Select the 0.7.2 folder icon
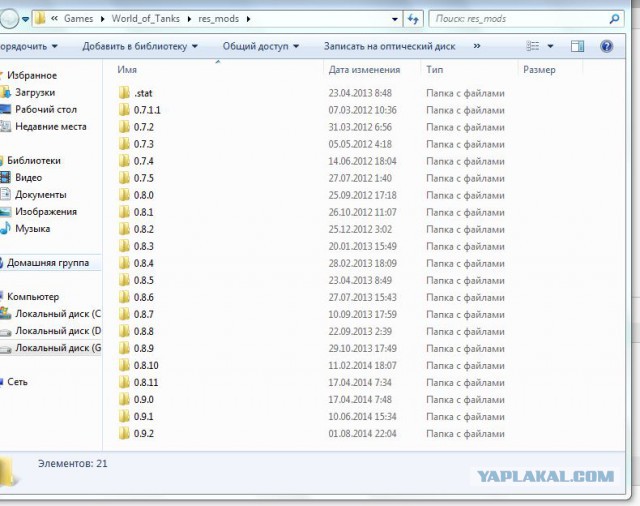This screenshot has height=506, width=640. tap(124, 127)
